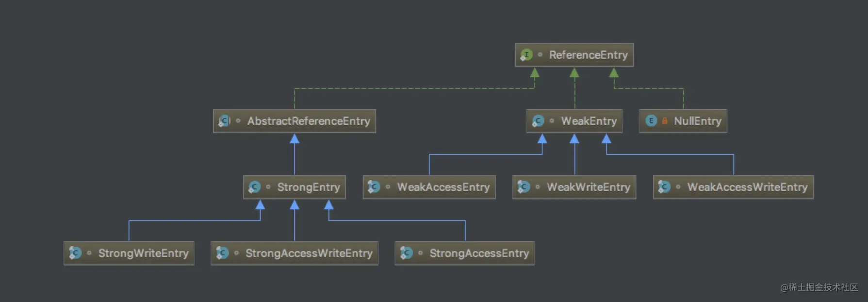Click the abstract class icon of AbstractReferenceEntry

(224, 121)
